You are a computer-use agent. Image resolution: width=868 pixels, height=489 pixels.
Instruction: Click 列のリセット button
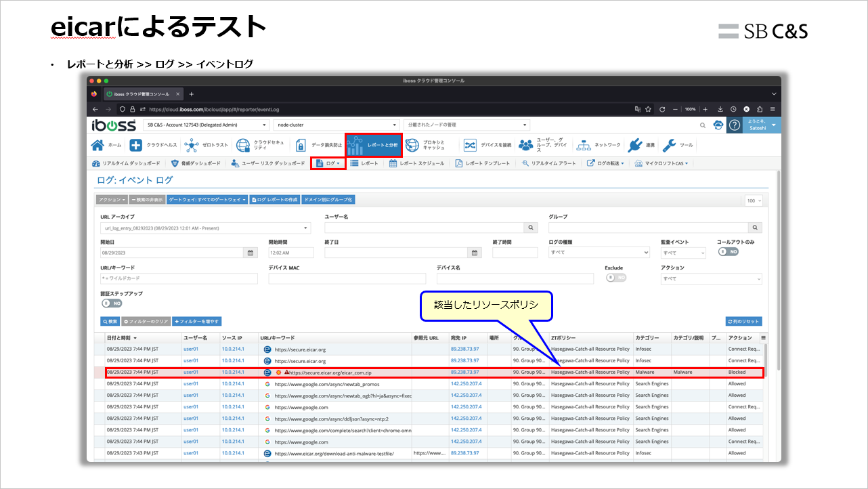pos(743,321)
